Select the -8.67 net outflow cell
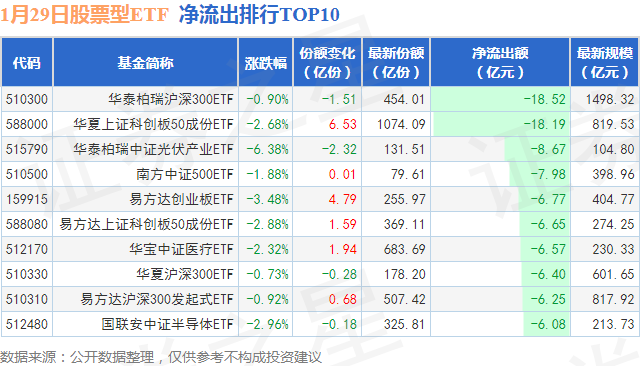Screen dimensions: 640x366 [500, 149]
